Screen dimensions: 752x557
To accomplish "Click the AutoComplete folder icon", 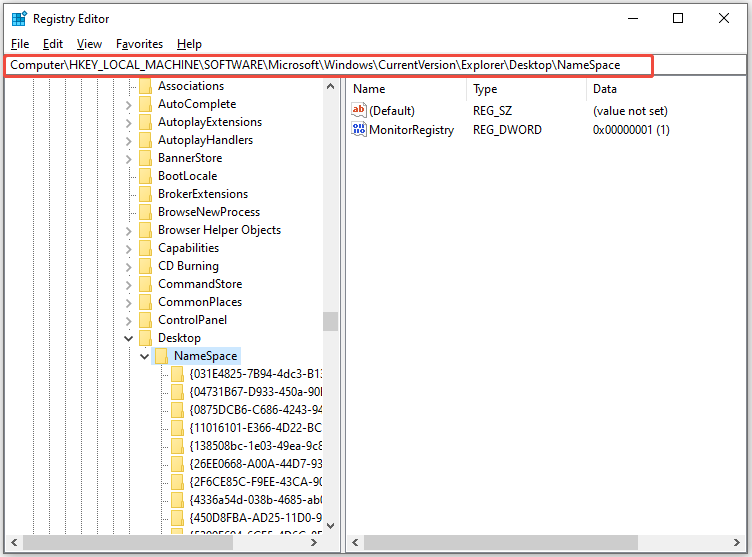I will point(145,104).
